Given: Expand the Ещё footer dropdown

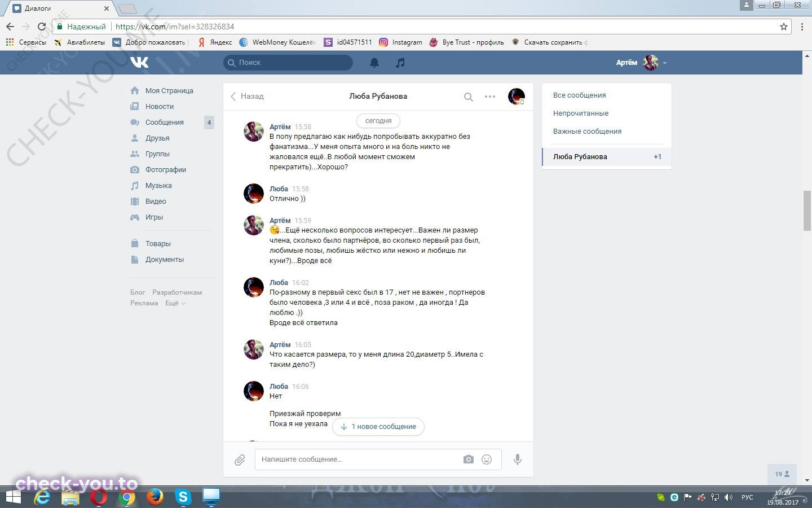Looking at the screenshot, I should 175,303.
